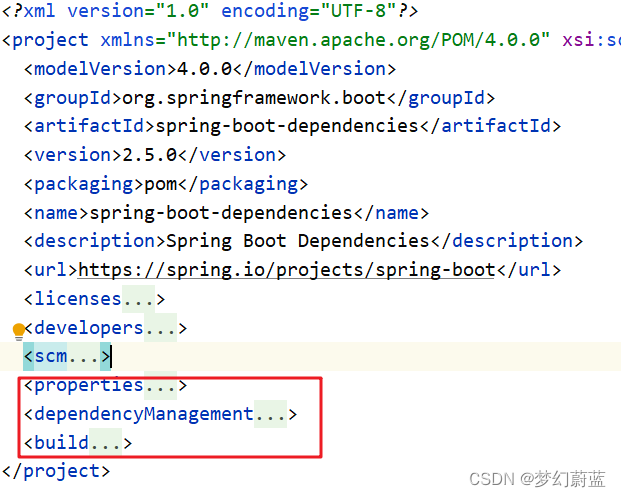Click the opening project tag name
This screenshot has height=497, width=621.
[50, 40]
